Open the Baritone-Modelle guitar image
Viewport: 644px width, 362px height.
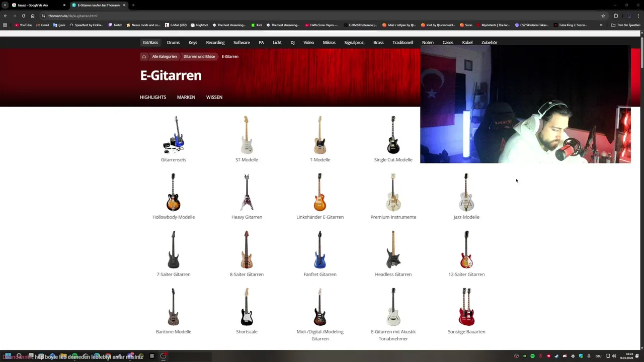(174, 307)
